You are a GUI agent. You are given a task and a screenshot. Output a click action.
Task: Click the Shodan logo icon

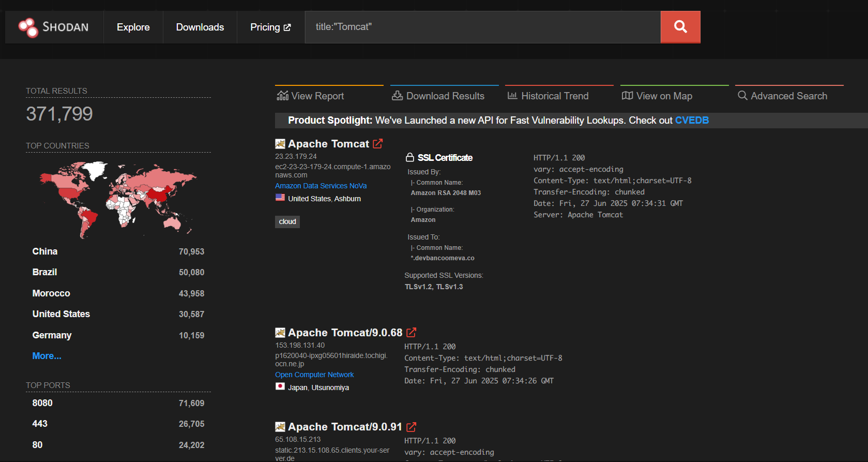click(28, 27)
